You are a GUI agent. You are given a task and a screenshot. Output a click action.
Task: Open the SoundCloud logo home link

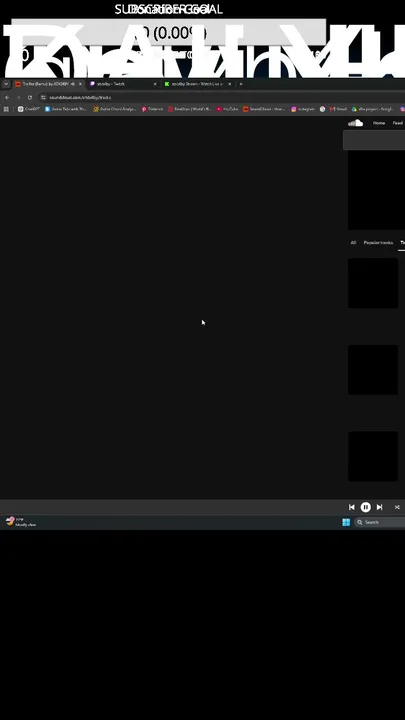click(x=355, y=123)
